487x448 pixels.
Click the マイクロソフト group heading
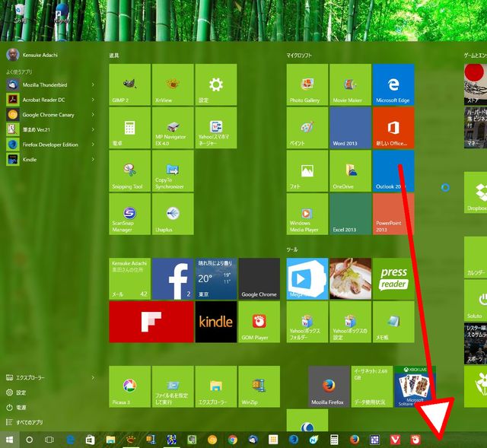click(x=299, y=56)
